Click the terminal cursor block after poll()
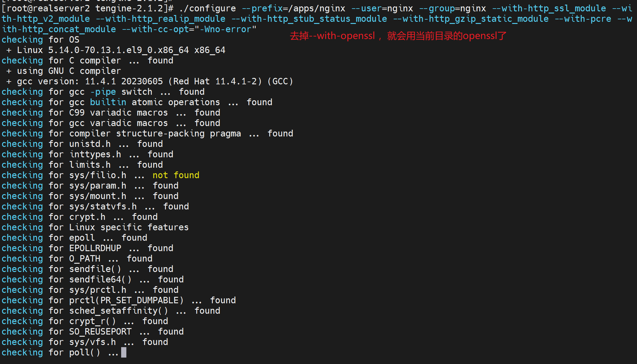The image size is (637, 364). (x=124, y=352)
